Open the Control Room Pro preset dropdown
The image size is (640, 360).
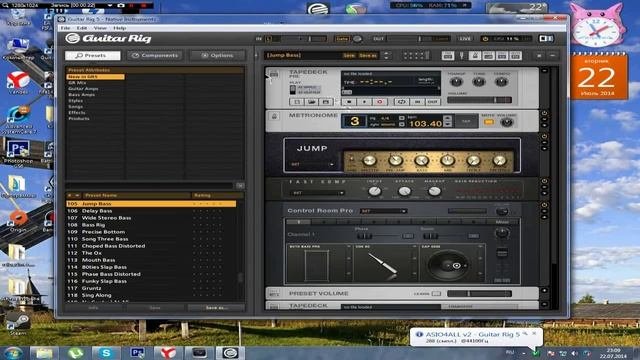pos(383,211)
